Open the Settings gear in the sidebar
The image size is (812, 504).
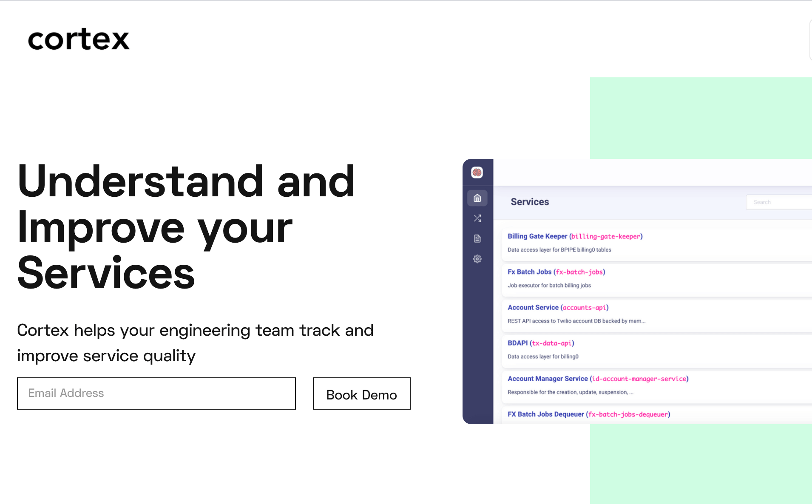[477, 259]
